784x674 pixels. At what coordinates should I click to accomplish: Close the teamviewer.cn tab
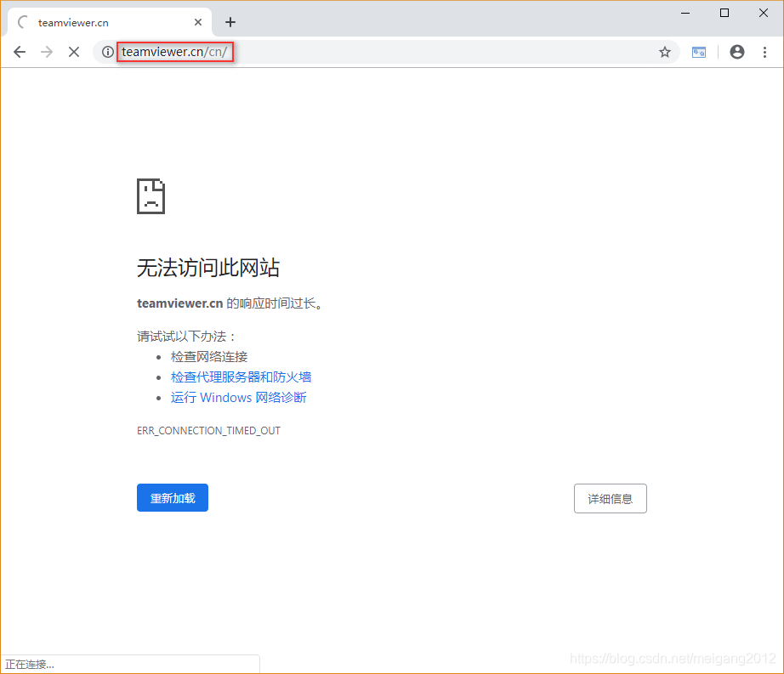point(198,22)
